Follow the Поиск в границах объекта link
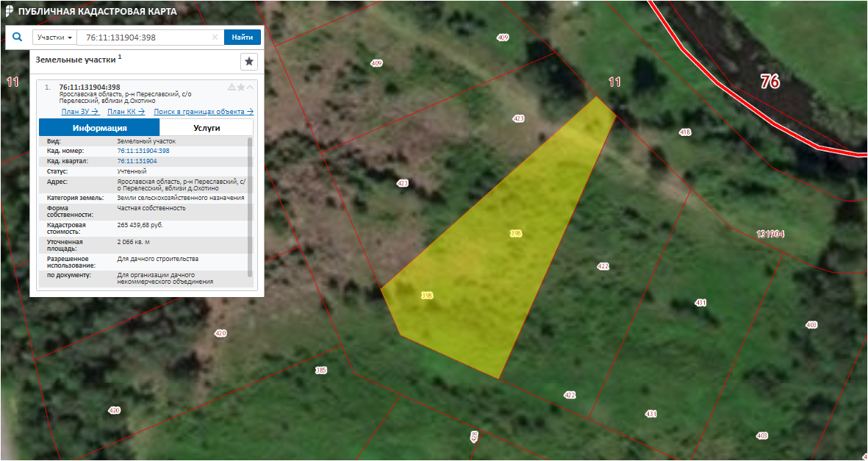Screen dimensions: 868x461 (x=204, y=111)
